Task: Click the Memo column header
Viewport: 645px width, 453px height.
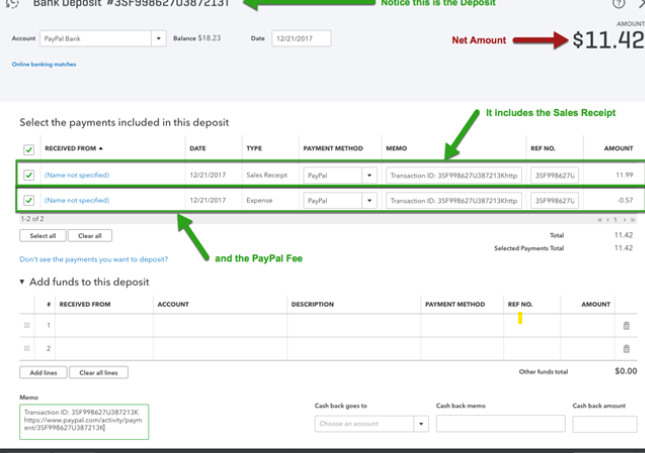Action: pos(396,148)
